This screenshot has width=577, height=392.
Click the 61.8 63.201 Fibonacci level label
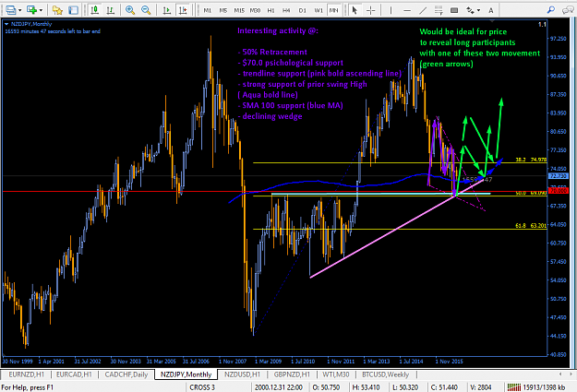531,225
